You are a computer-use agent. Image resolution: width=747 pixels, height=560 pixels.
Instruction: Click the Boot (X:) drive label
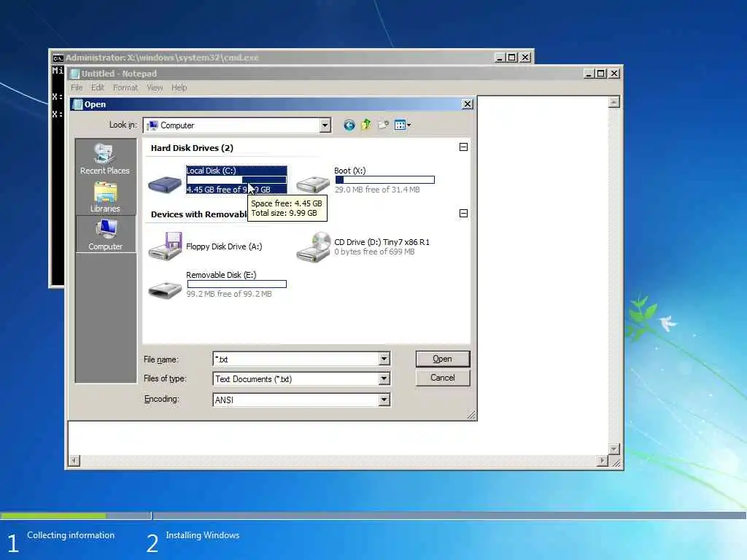(x=350, y=171)
